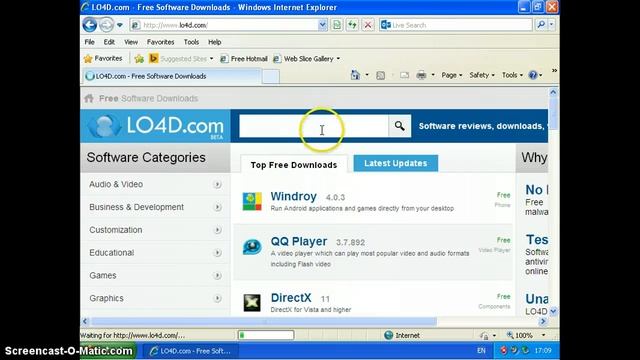Click the Help question mark icon

tap(533, 75)
